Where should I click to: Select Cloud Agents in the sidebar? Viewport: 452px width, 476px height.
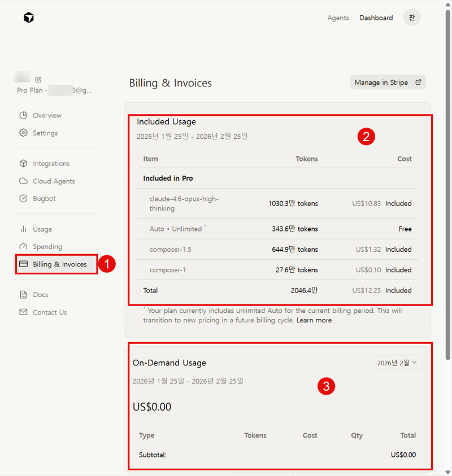(54, 181)
